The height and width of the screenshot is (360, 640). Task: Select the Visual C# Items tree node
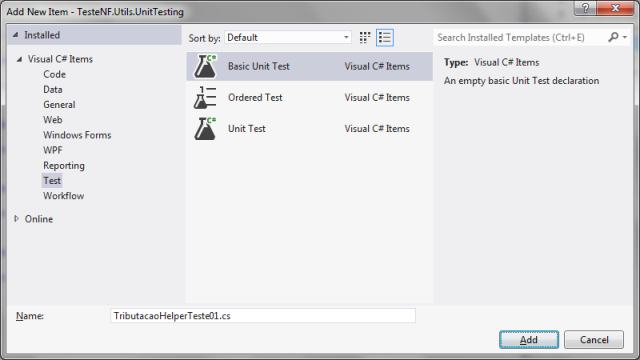coord(60,59)
